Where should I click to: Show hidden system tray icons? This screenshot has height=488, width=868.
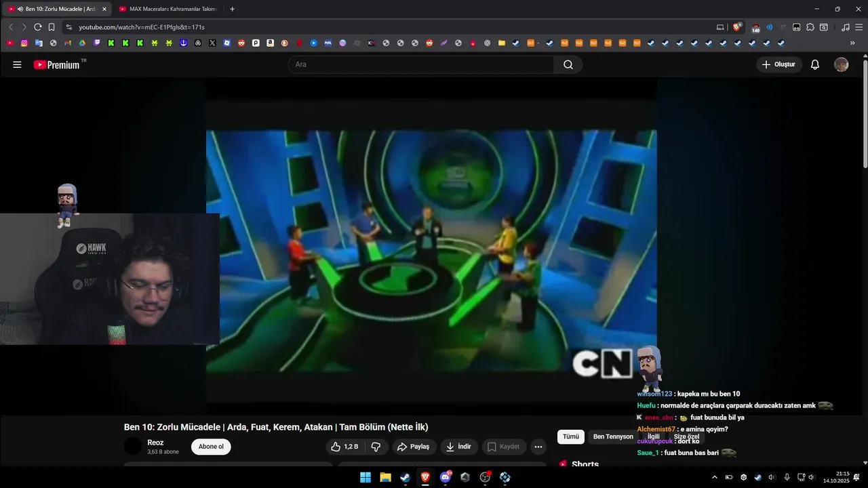[714, 477]
